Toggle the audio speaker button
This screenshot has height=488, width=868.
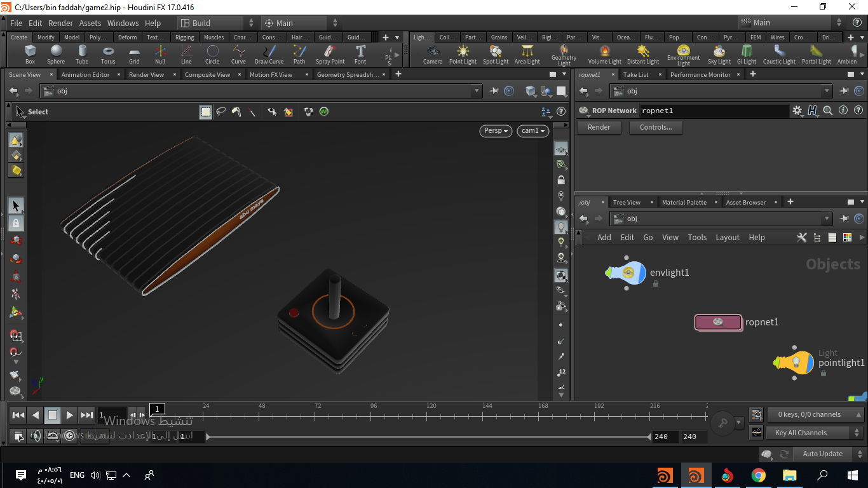tap(36, 437)
